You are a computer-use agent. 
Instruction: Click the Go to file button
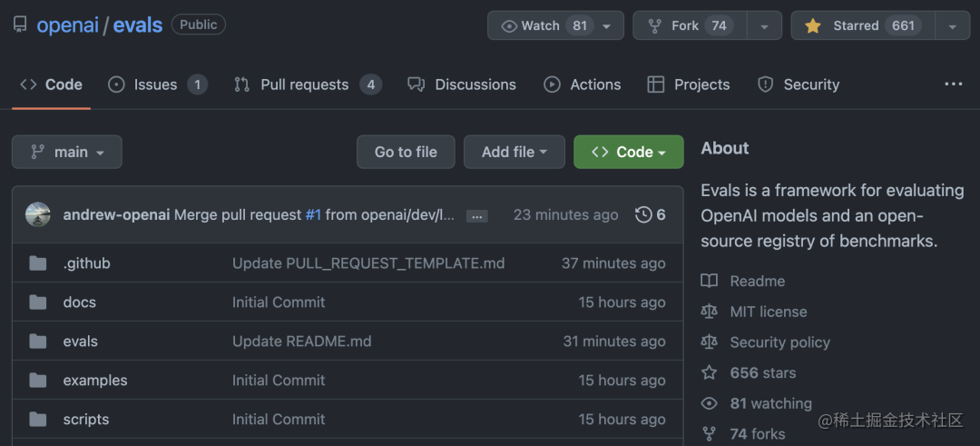pos(406,152)
